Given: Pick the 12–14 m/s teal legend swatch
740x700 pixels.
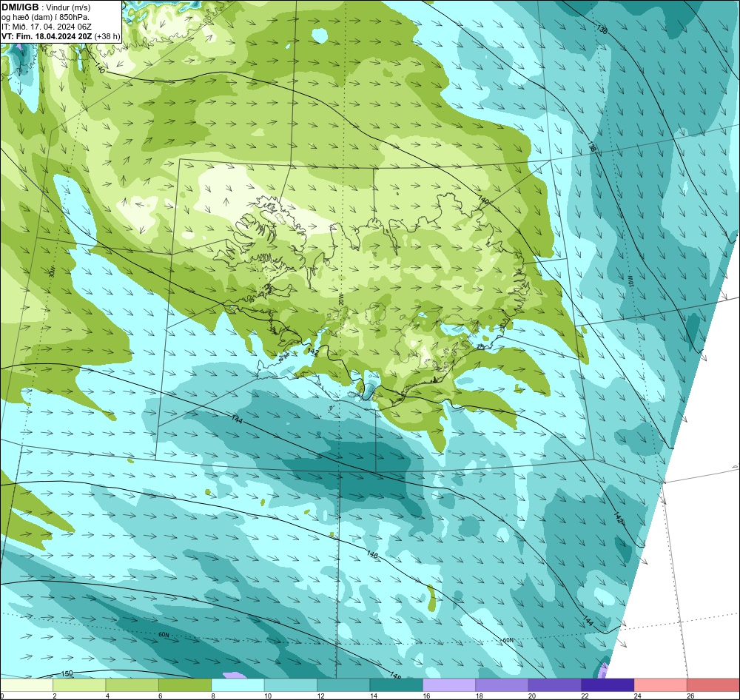Looking at the screenshot, I should click(343, 685).
